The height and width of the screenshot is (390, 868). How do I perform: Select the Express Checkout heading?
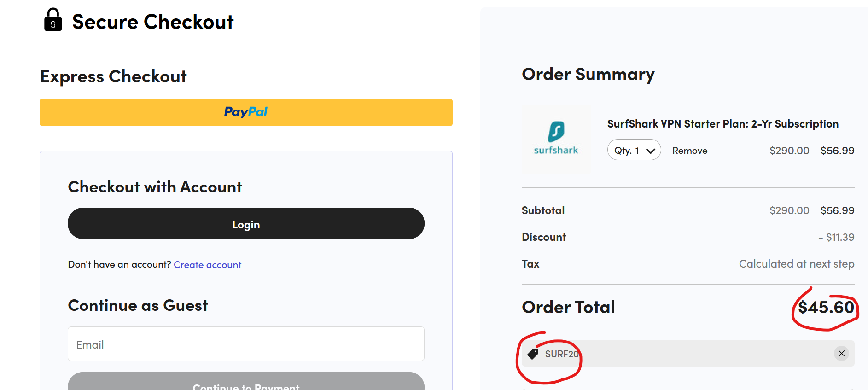[113, 76]
